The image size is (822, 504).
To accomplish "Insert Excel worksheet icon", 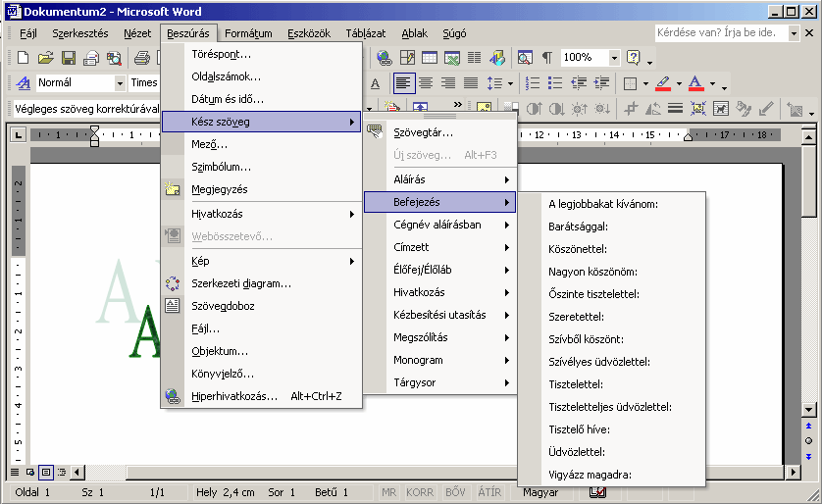I will (x=452, y=58).
